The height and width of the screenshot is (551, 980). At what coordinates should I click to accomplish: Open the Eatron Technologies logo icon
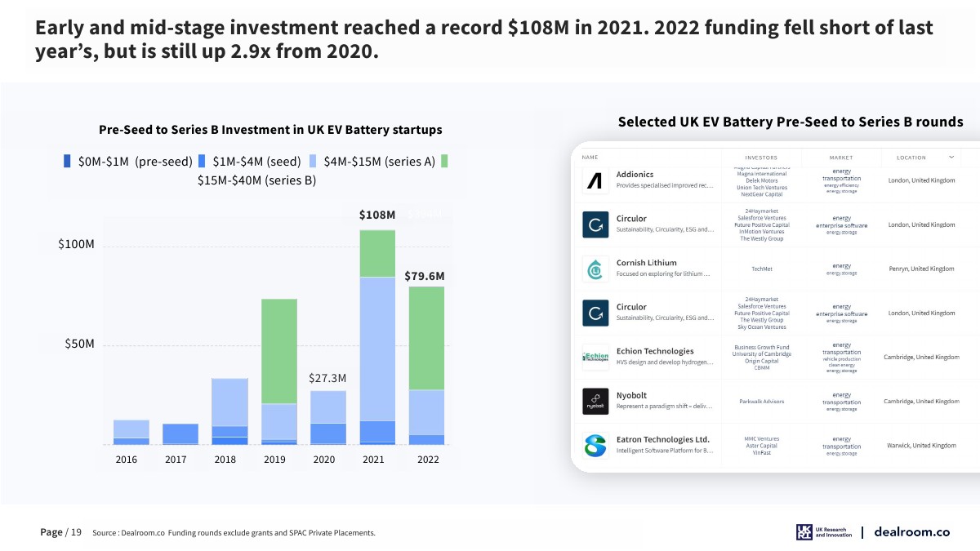coord(595,446)
